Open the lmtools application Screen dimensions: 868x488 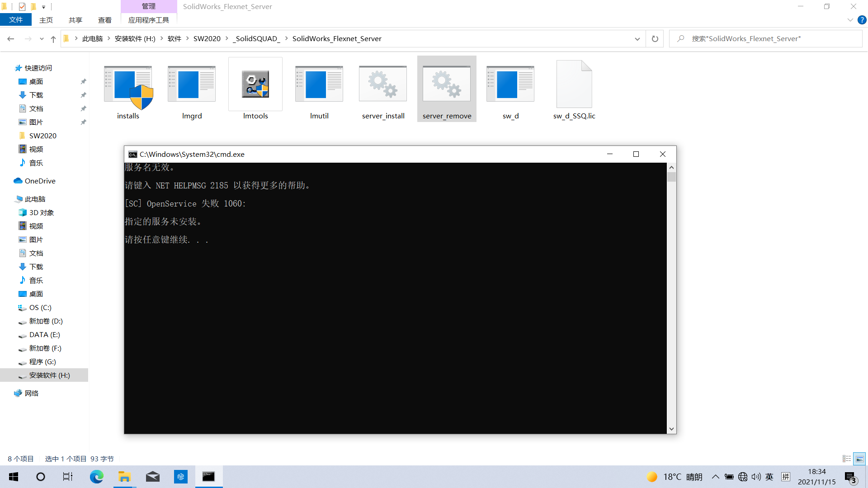(x=255, y=89)
